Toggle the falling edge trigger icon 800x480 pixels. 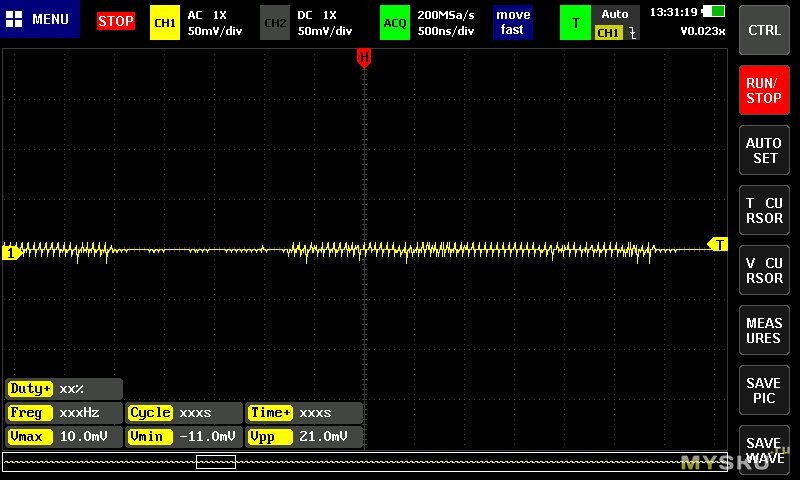click(633, 33)
